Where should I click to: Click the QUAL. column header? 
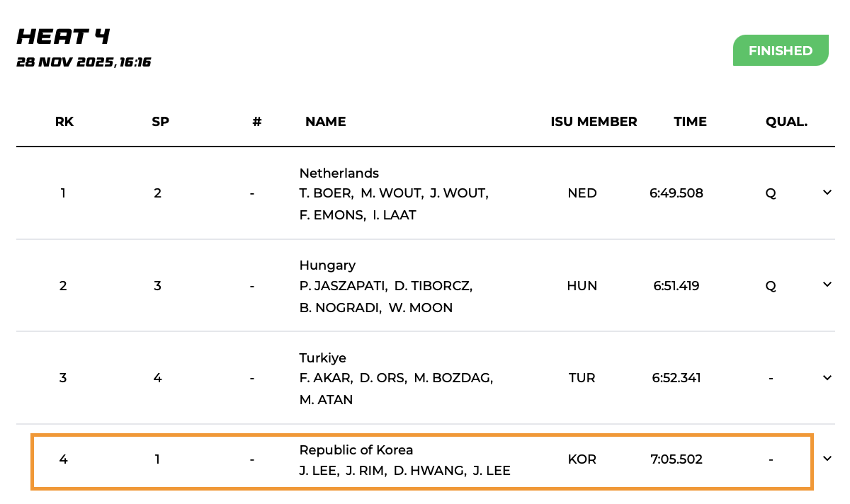click(786, 122)
